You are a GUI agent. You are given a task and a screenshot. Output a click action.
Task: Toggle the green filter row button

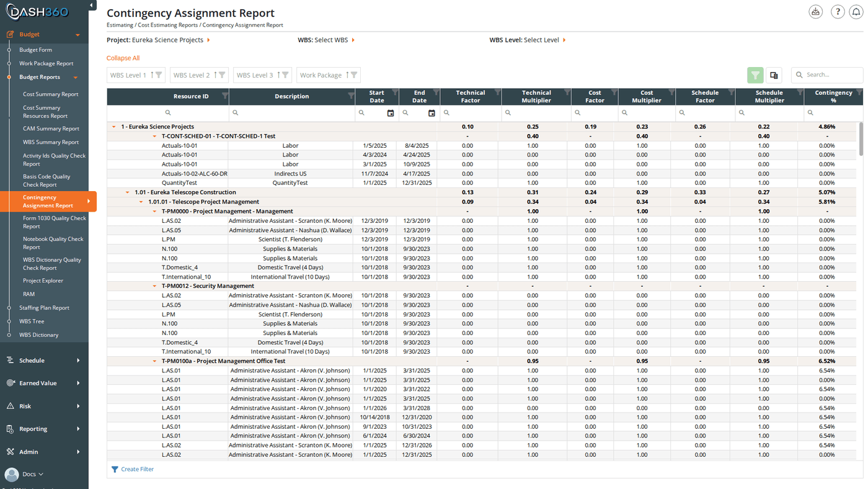(x=755, y=75)
